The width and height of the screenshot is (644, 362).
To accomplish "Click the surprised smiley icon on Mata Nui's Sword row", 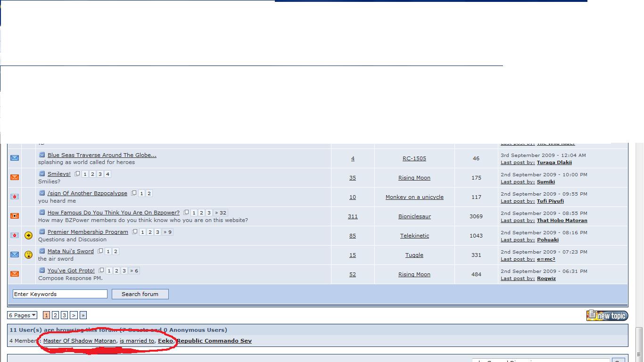I will tap(28, 255).
